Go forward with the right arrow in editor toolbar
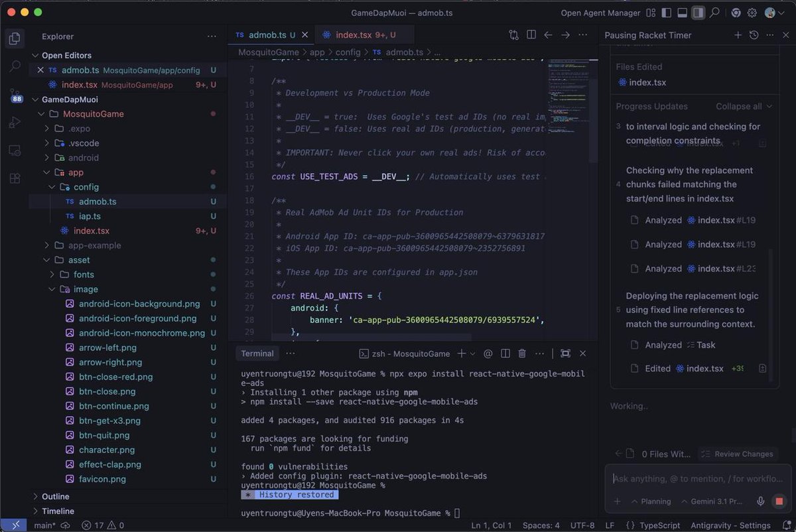796x532 pixels. click(566, 34)
